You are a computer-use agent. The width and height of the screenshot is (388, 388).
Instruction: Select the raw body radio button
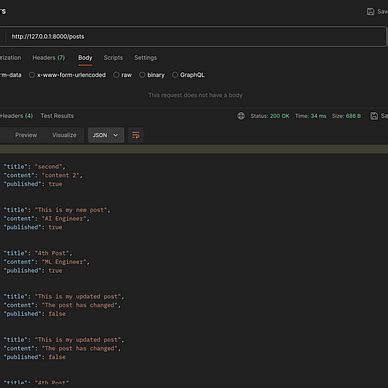click(x=116, y=75)
